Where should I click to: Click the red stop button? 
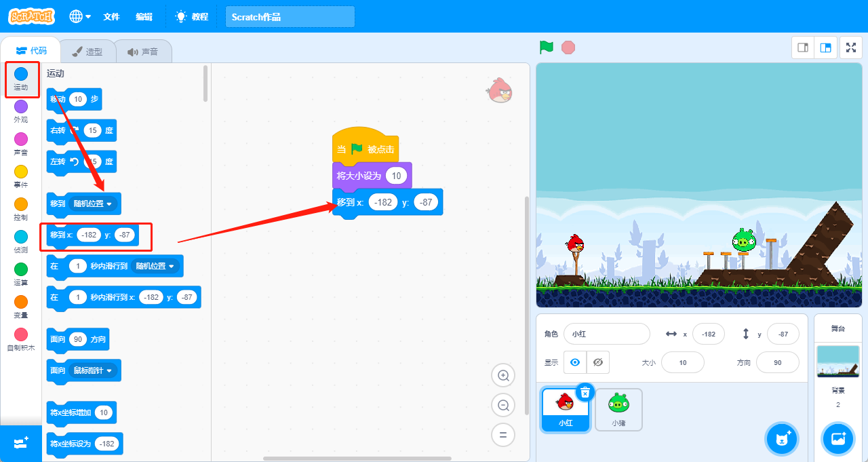[x=568, y=47]
